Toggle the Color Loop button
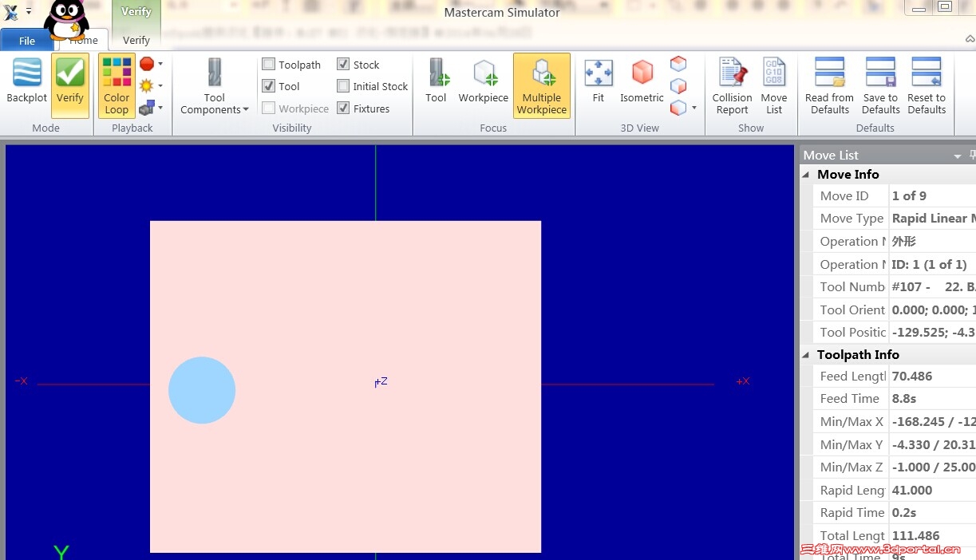The width and height of the screenshot is (976, 560). point(117,85)
